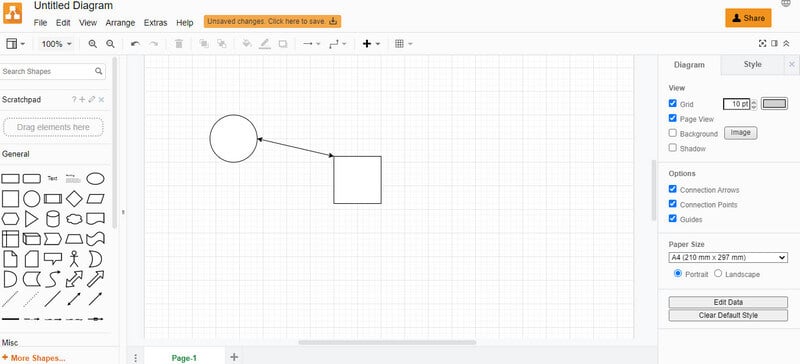The width and height of the screenshot is (800, 364).
Task: Collapse the General shapes section
Action: pos(16,154)
